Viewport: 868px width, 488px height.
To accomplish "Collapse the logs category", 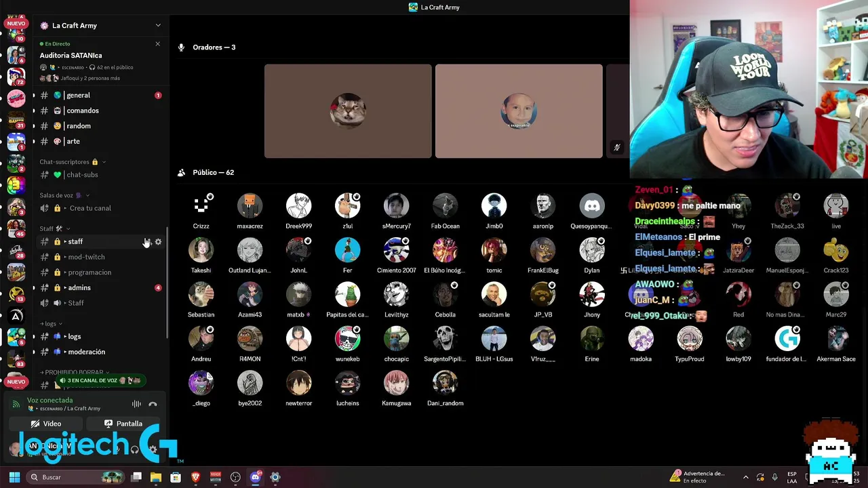I will click(x=51, y=324).
